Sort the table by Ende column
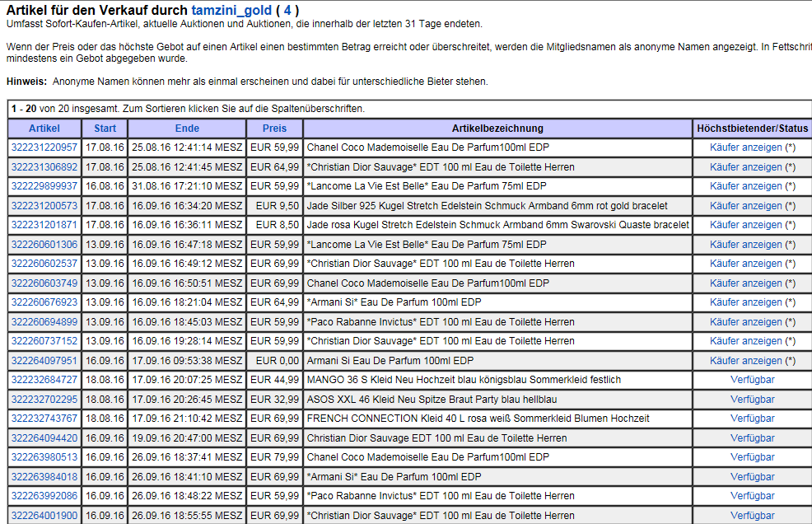This screenshot has height=524, width=812. [187, 129]
